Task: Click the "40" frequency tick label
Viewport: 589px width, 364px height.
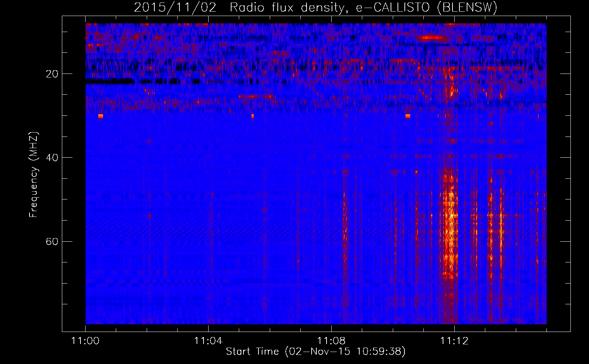Action: pos(52,158)
